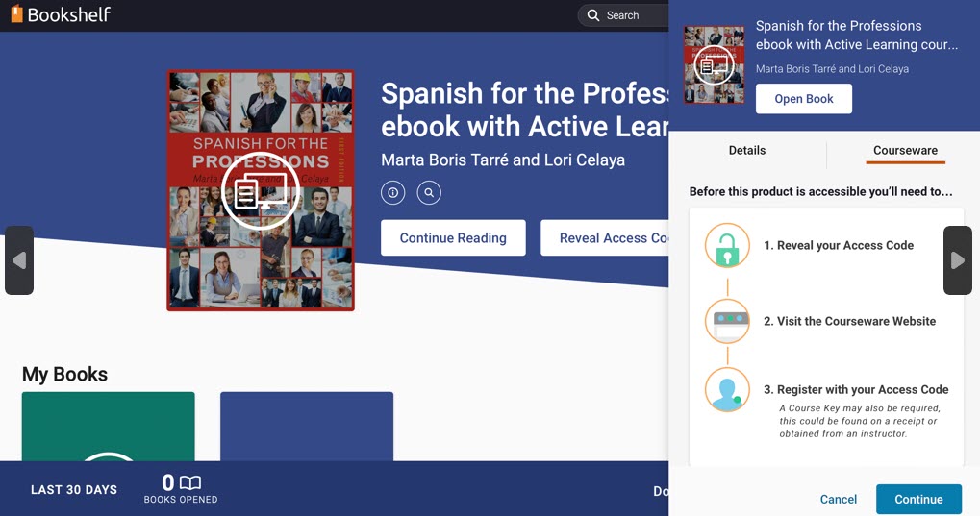980x516 pixels.
Task: Click the green book thumbnail under My Books
Action: point(109,426)
